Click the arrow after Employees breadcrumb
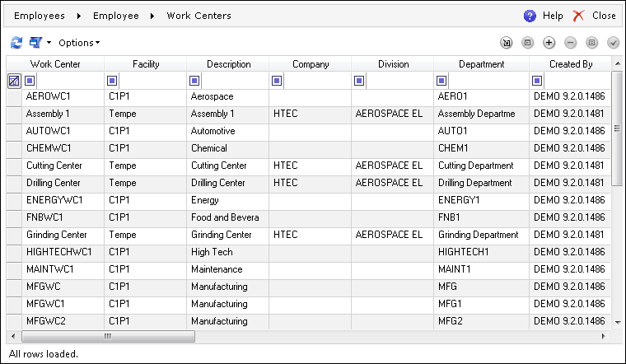 [78, 16]
